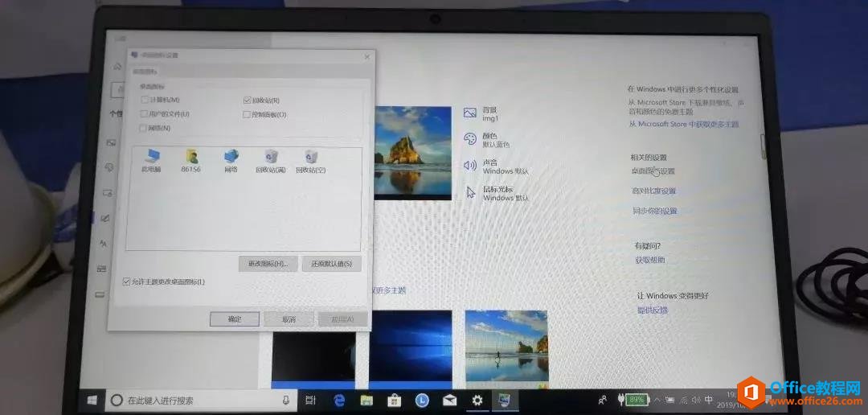Toggle 允许主题更改桌面图标(L) checkbox
The width and height of the screenshot is (868, 415).
(x=127, y=281)
